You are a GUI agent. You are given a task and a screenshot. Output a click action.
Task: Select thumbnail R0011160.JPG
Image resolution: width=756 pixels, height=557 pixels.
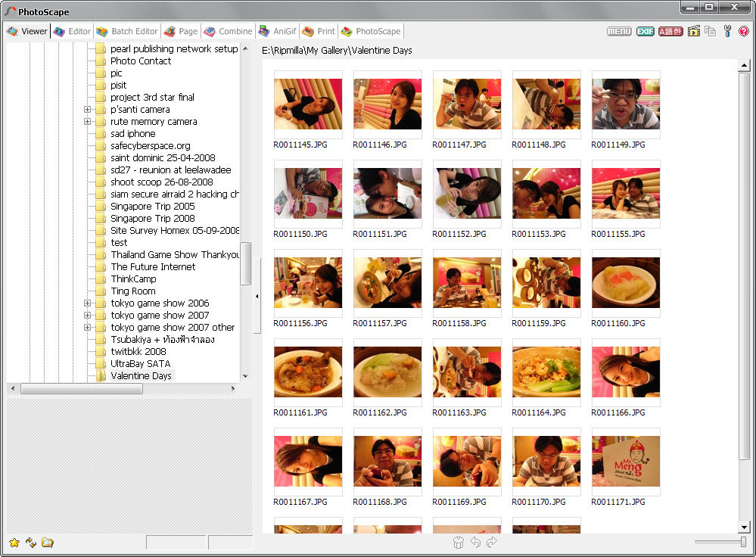(x=626, y=282)
